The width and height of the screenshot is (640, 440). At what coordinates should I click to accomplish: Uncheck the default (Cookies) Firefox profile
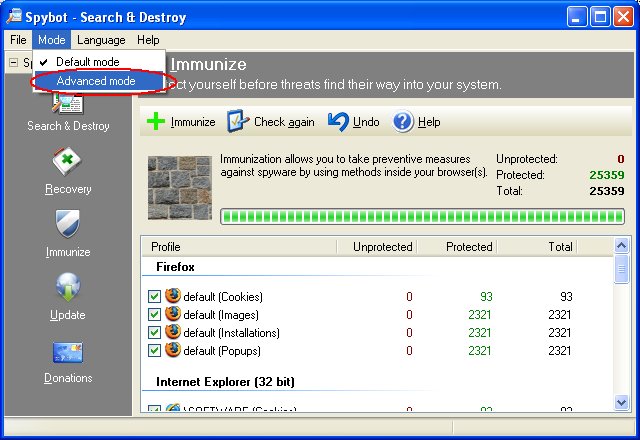pyautogui.click(x=154, y=296)
